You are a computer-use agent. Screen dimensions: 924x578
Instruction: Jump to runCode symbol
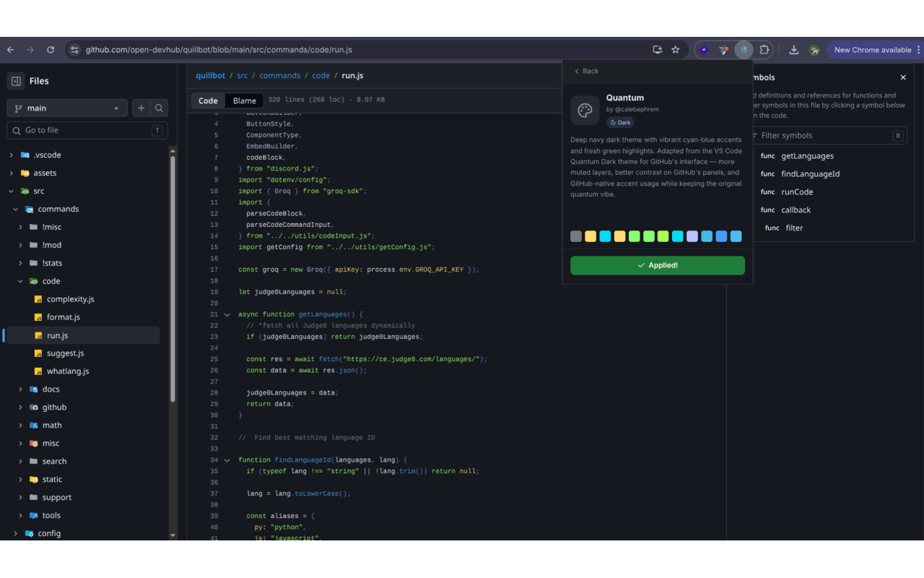pyautogui.click(x=797, y=192)
